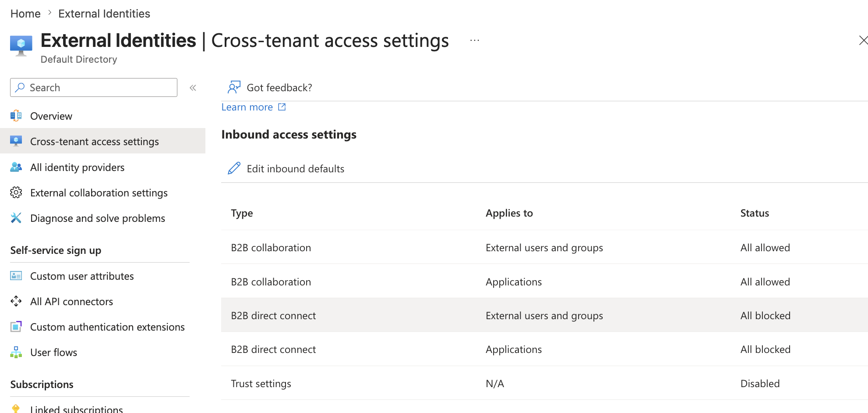Click All allowed status for B2B collaboration Applications
Screen dimensions: 868x413
(765, 282)
